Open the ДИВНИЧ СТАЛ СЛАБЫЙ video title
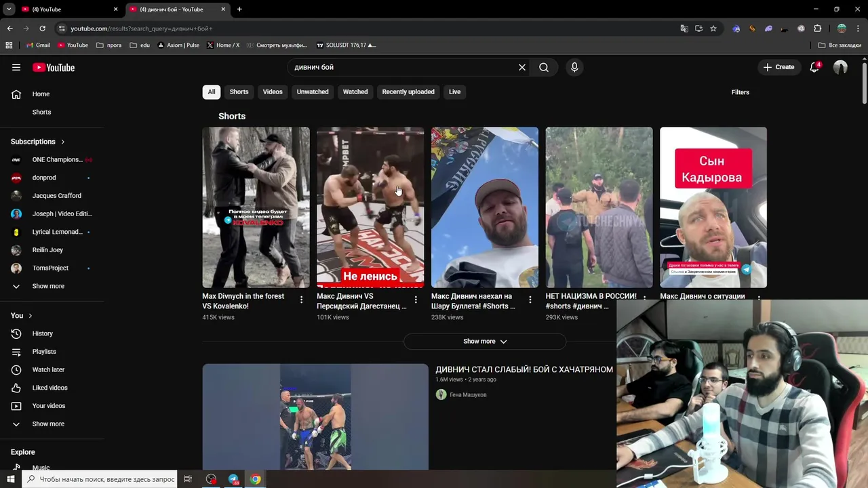The image size is (868, 488). (x=524, y=369)
